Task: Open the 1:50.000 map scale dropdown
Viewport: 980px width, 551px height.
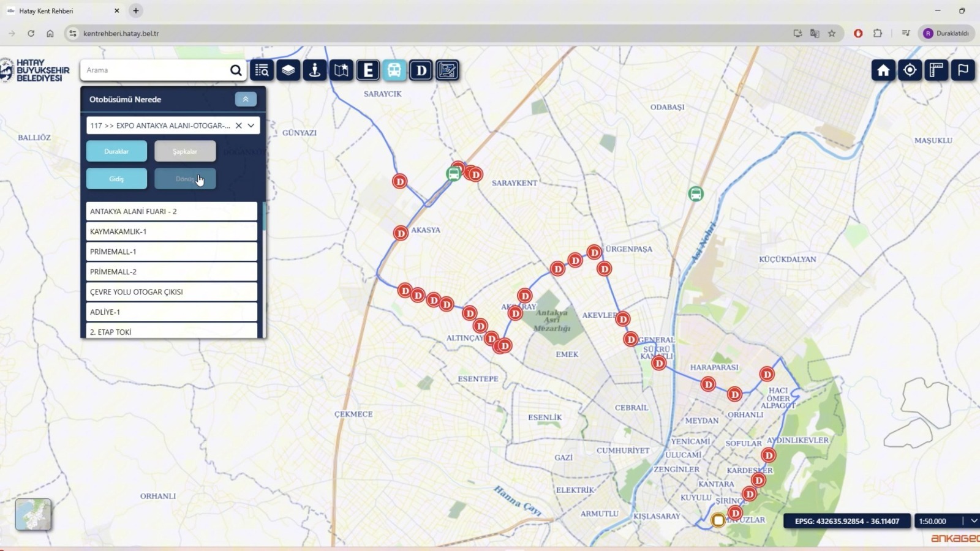Action: [973, 521]
